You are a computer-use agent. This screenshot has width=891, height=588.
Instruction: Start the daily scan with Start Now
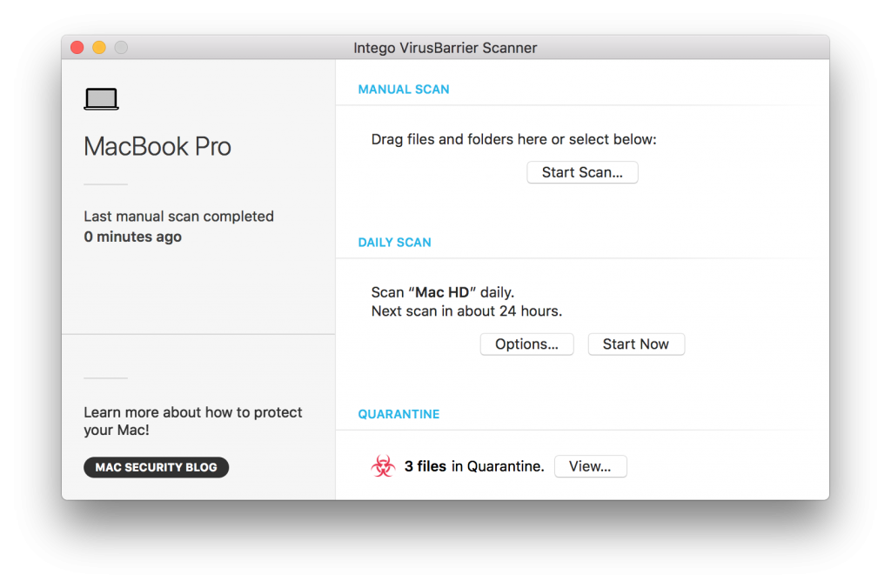tap(636, 344)
